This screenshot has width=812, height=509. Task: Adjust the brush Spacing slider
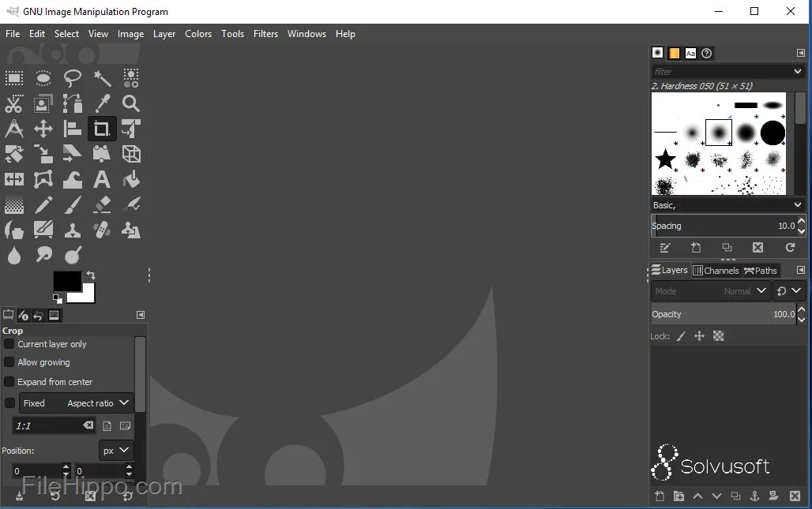pyautogui.click(x=724, y=226)
